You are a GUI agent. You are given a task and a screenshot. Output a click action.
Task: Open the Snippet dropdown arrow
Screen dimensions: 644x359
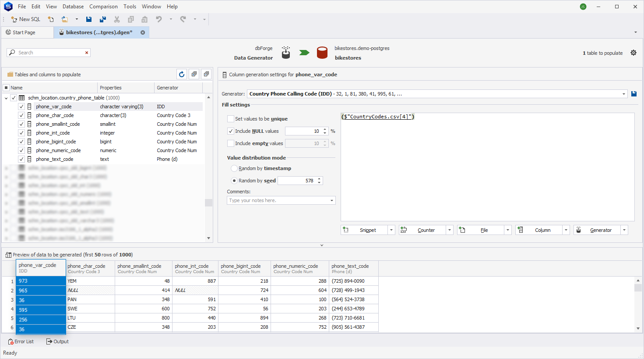391,230
